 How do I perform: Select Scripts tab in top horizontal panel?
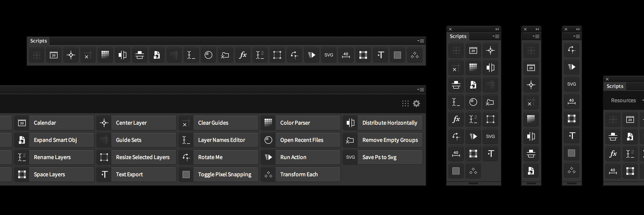[x=38, y=41]
